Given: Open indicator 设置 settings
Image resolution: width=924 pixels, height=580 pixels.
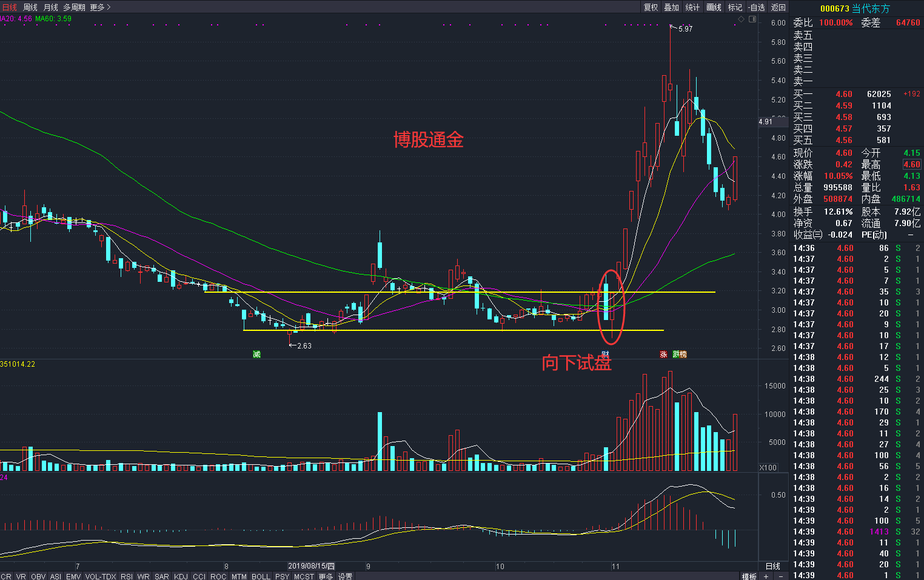Looking at the screenshot, I should 346,576.
